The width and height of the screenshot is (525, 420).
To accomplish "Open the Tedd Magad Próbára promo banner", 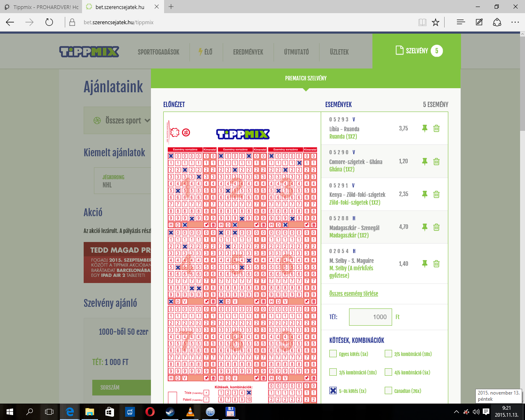I will pyautogui.click(x=117, y=262).
